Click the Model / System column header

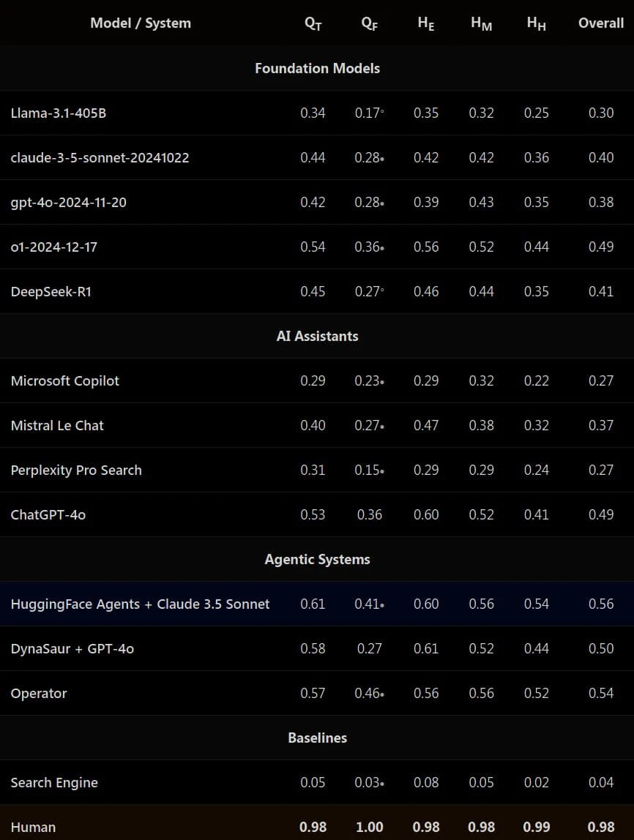[141, 23]
